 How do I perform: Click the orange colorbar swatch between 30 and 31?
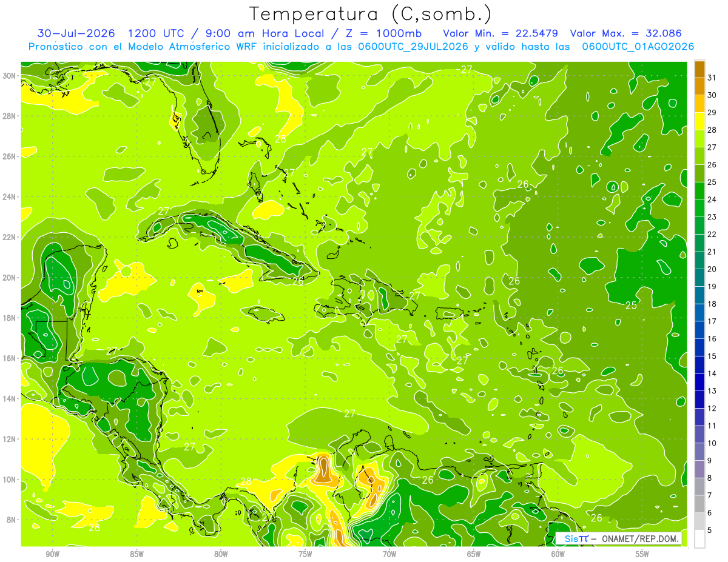(699, 87)
